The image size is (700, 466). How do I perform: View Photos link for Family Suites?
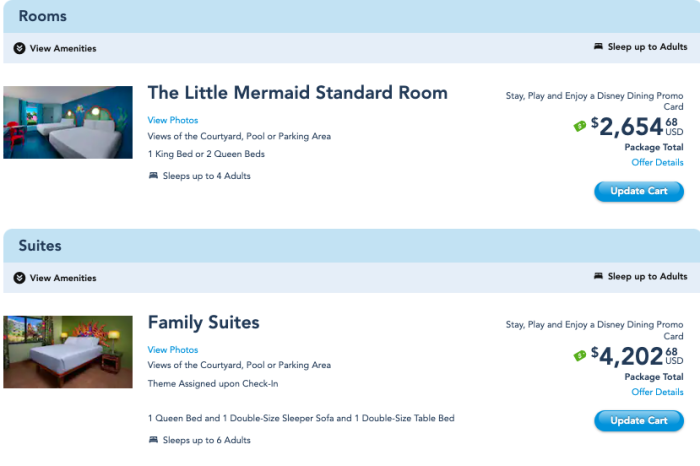(173, 350)
